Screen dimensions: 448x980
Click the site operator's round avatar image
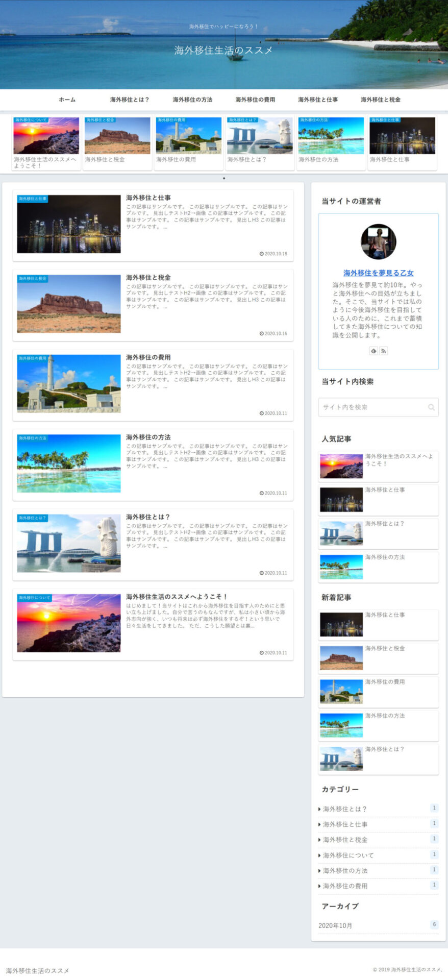point(378,241)
